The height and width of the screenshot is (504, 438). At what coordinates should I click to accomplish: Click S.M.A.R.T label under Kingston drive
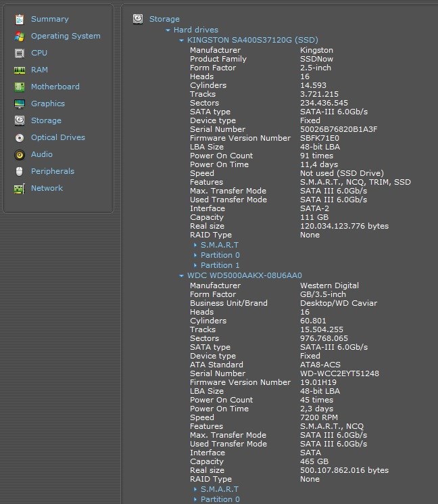[220, 245]
